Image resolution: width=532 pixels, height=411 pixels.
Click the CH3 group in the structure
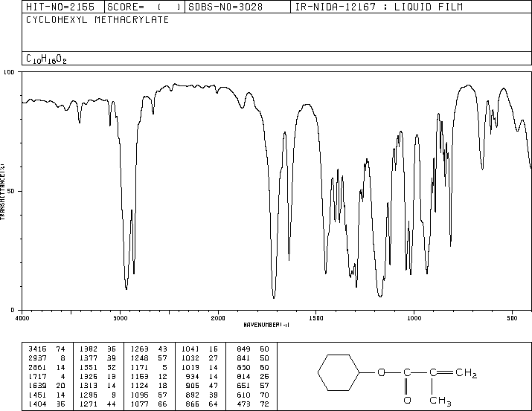(440, 401)
